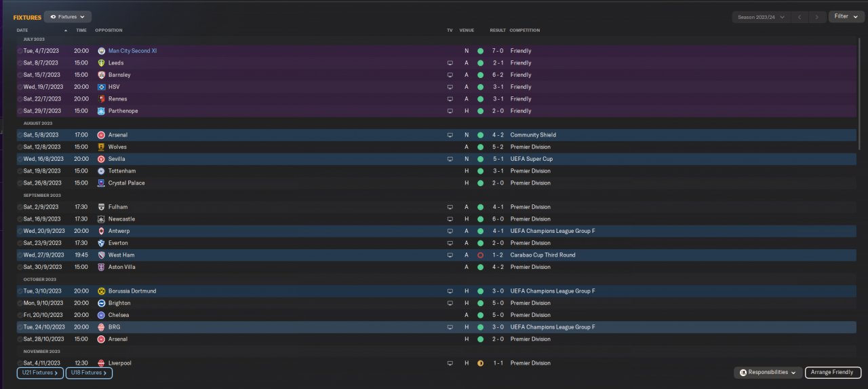868x389 pixels.
Task: Switch to U18 Fixtures
Action: click(89, 373)
